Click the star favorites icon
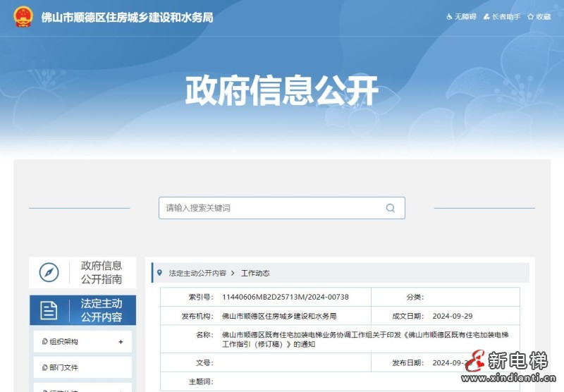 [531, 16]
